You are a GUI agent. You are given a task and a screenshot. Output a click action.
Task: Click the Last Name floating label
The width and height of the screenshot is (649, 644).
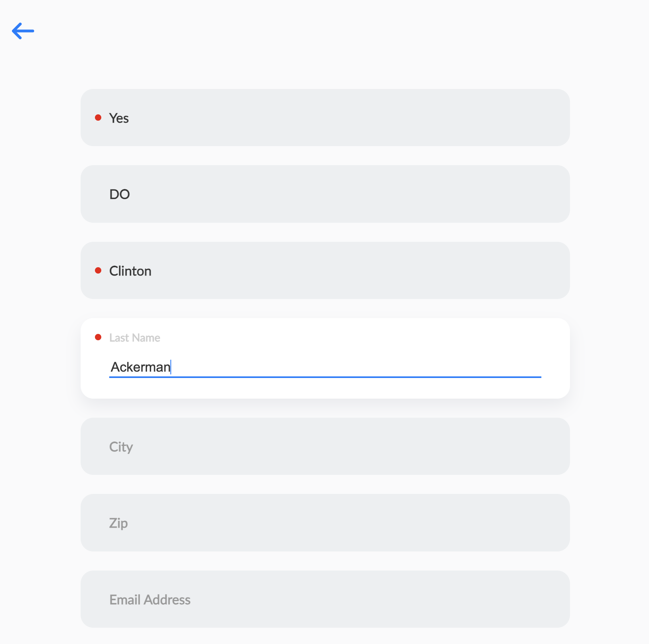(x=135, y=338)
